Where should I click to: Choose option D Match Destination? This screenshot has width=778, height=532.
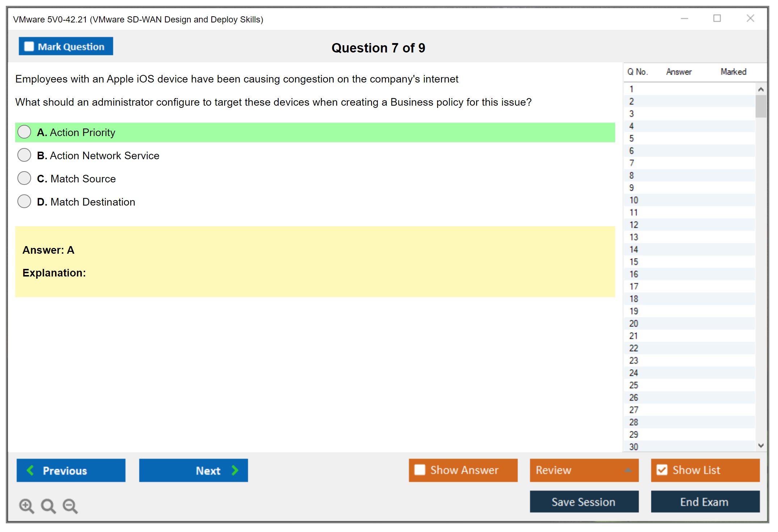[x=24, y=202]
